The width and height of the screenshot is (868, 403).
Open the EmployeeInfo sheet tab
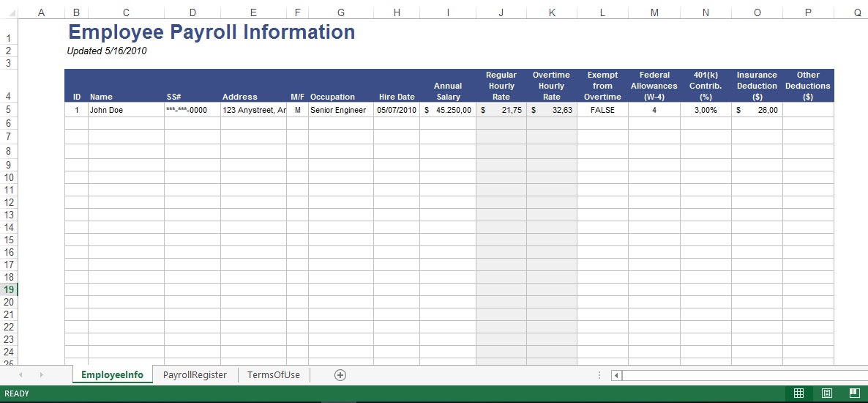[113, 374]
